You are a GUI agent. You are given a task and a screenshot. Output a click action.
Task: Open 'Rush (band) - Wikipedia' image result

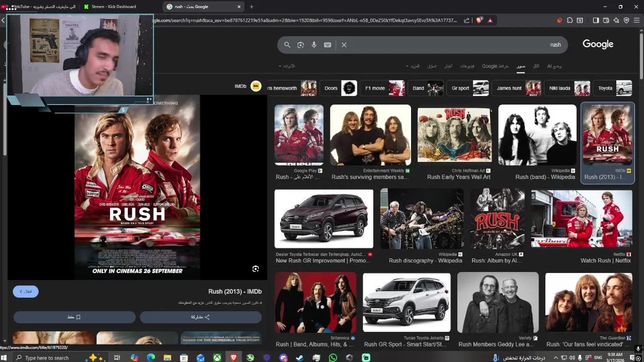pos(537,135)
